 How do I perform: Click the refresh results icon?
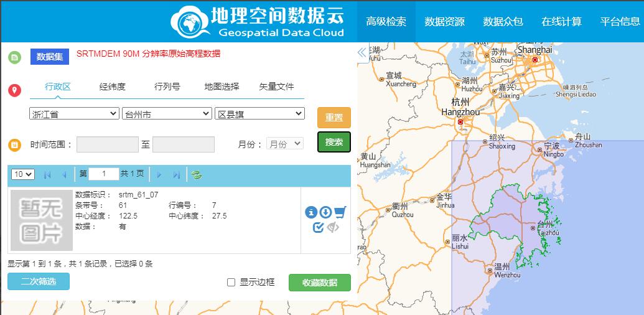197,175
